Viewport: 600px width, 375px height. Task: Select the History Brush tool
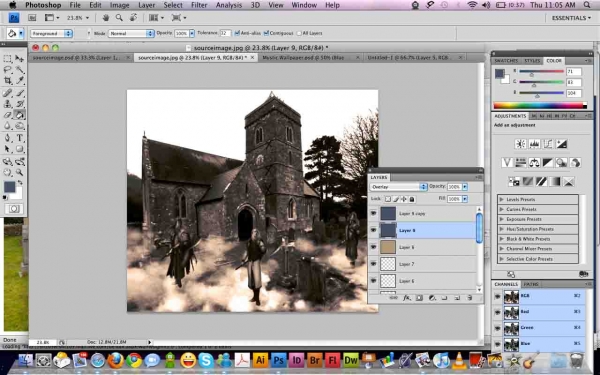tap(20, 104)
